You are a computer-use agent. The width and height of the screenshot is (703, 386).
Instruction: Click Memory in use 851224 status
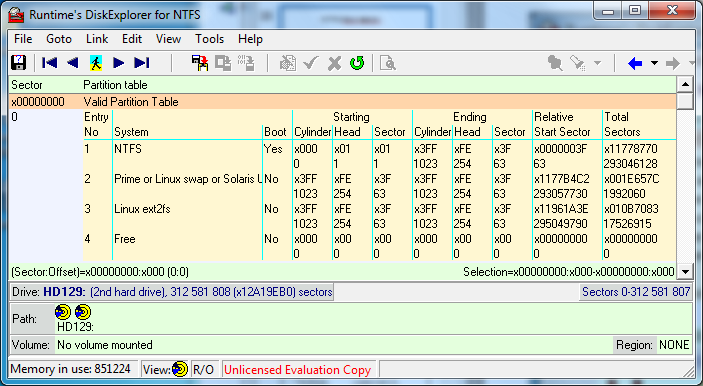pyautogui.click(x=70, y=369)
